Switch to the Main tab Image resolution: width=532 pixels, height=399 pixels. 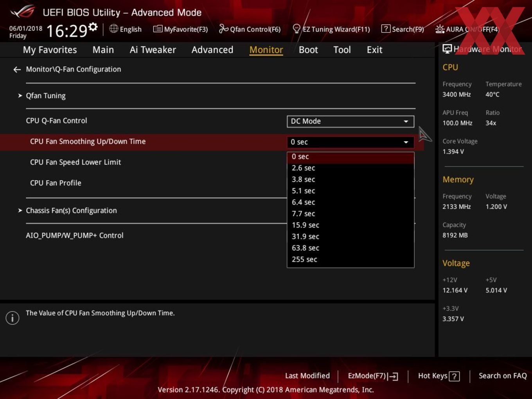click(x=103, y=50)
